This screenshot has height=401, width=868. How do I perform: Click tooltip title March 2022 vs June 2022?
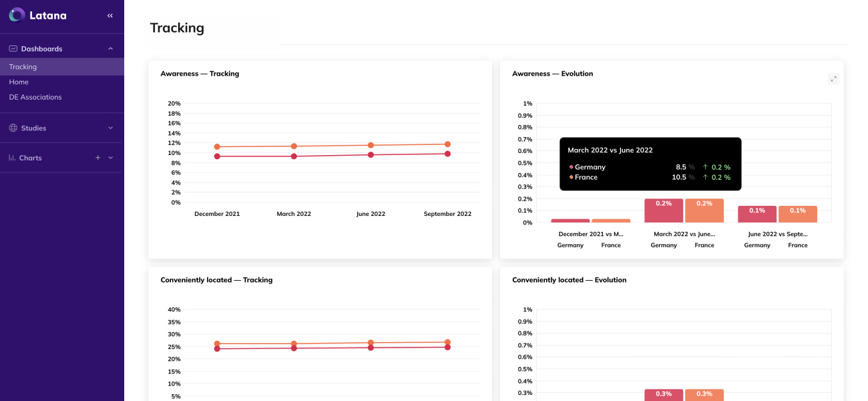[x=610, y=150]
